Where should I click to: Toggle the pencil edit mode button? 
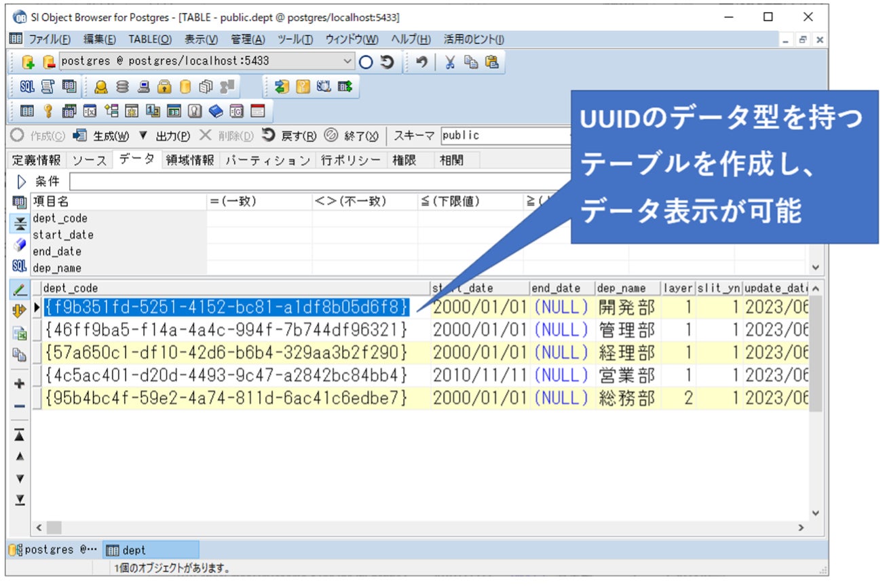pos(20,290)
